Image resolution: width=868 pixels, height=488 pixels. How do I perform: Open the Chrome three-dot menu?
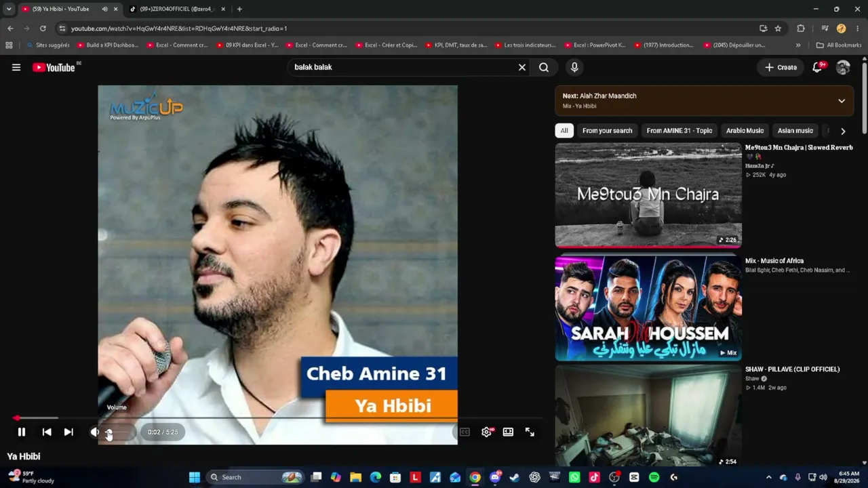[858, 28]
